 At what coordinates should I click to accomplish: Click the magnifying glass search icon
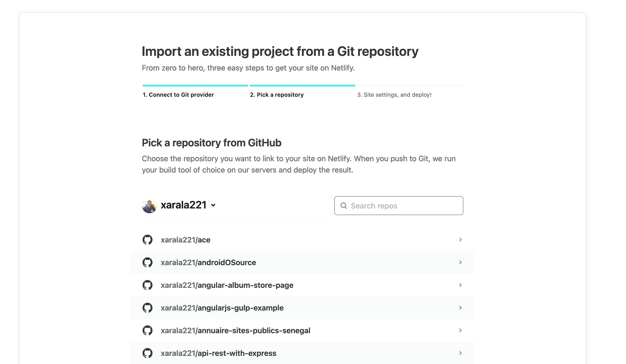[344, 206]
